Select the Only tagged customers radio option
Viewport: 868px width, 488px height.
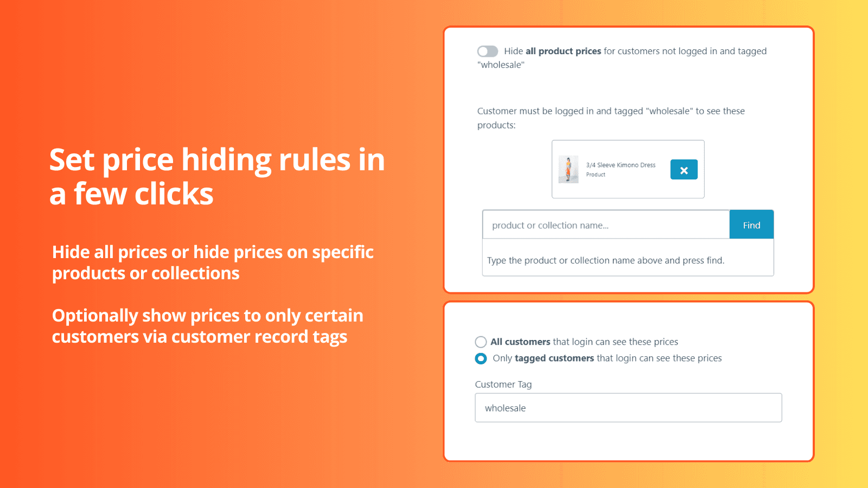[481, 358]
